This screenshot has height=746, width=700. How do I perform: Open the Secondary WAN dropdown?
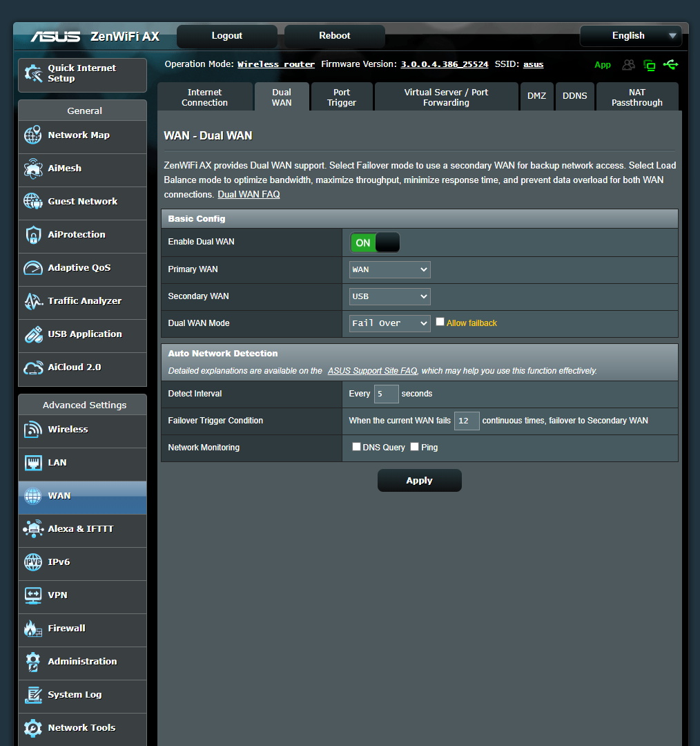[389, 296]
